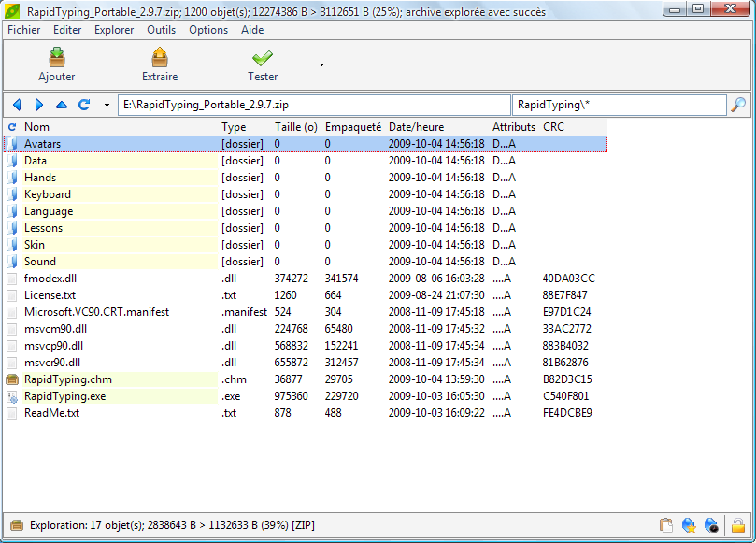Select the file name Microsoft.VC90.CRT.manifest
756x543 pixels.
coord(96,312)
